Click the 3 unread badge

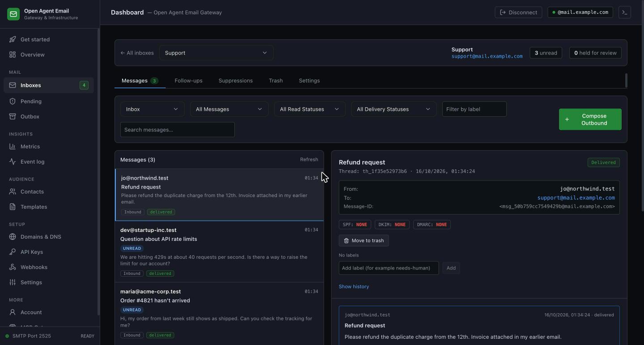tap(546, 53)
